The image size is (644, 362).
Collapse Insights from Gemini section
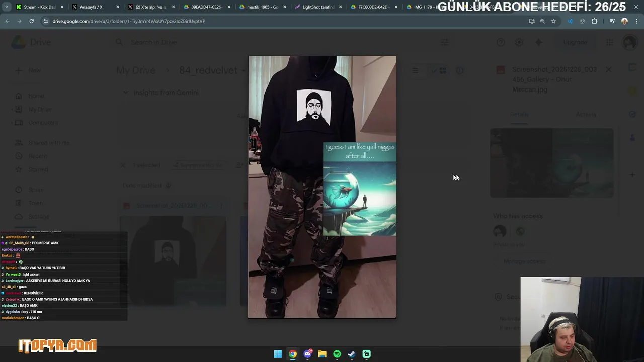coord(126,93)
